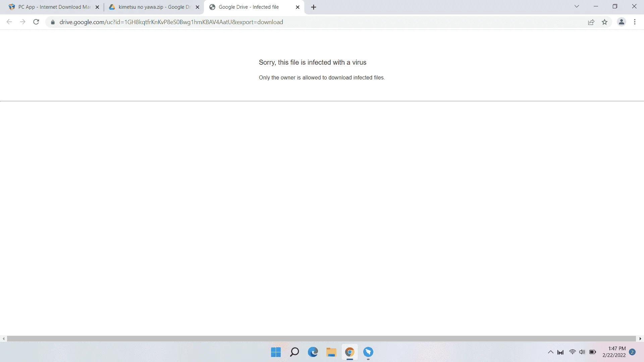644x362 pixels.
Task: Restore down the Chrome window
Action: 615,6
